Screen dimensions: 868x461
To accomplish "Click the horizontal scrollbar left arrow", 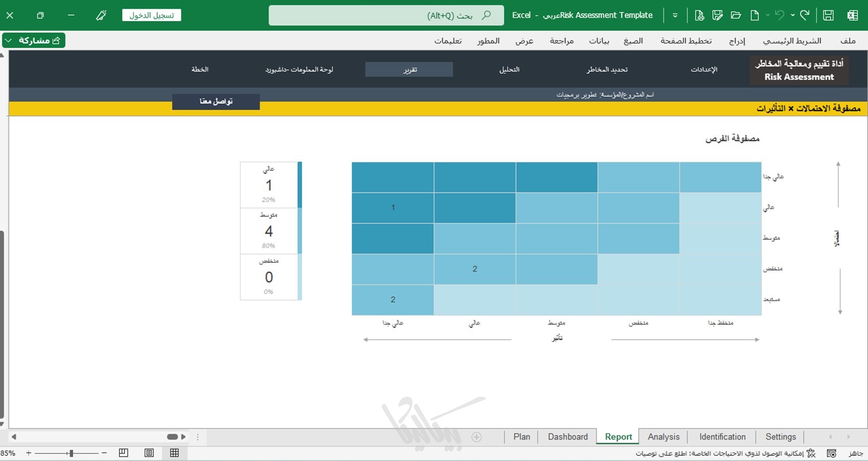I will [14, 437].
